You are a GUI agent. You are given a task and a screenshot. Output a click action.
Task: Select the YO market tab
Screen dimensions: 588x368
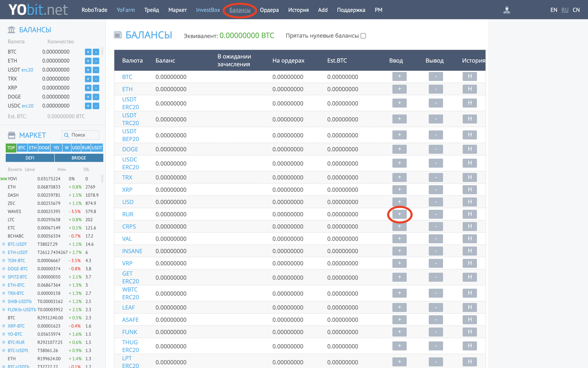[x=56, y=148]
